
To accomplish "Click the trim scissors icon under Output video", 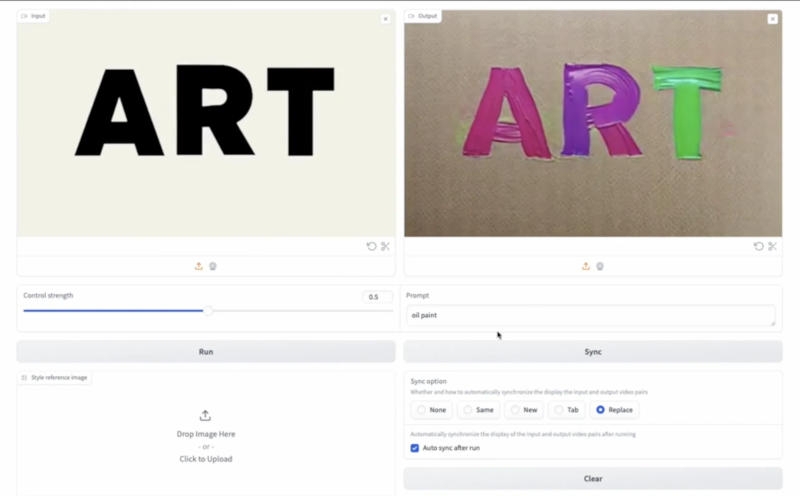I will pyautogui.click(x=772, y=246).
